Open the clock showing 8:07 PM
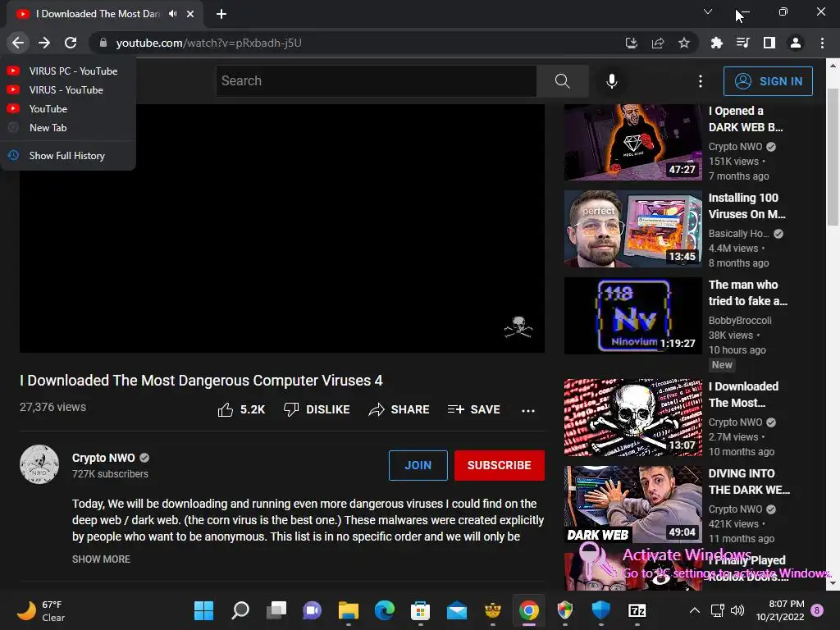This screenshot has width=840, height=630. point(780,610)
